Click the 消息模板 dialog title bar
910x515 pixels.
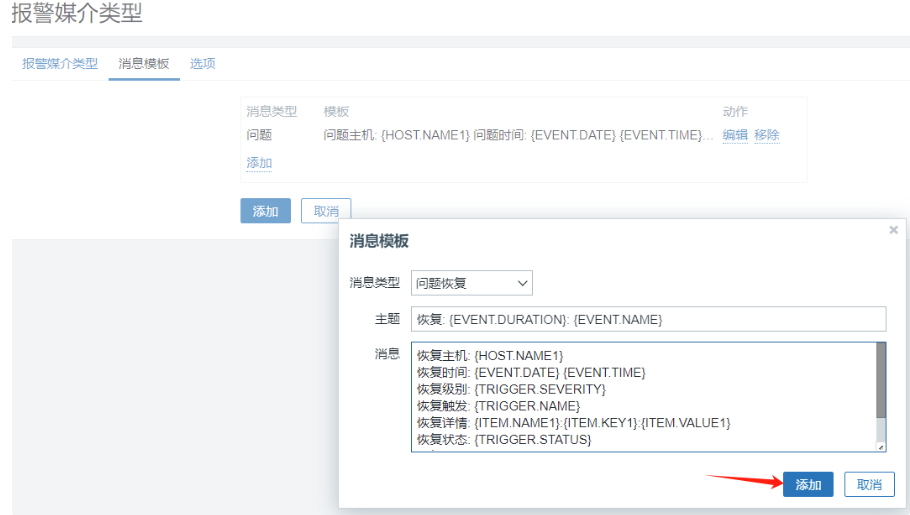(x=600, y=241)
